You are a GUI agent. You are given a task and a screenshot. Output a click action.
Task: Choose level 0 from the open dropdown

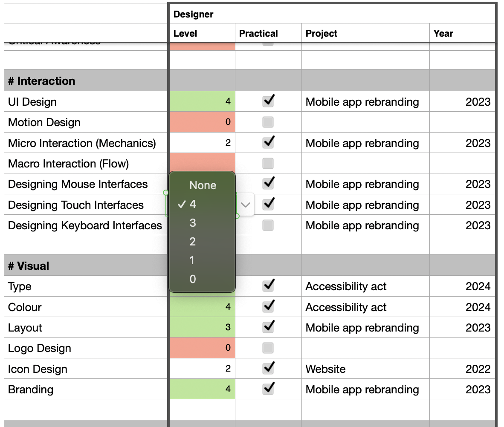tap(191, 279)
